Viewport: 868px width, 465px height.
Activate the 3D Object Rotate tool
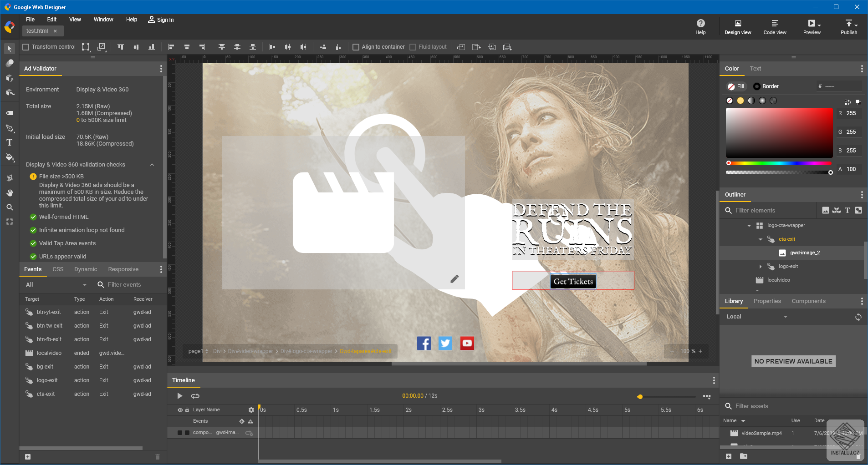click(x=10, y=78)
